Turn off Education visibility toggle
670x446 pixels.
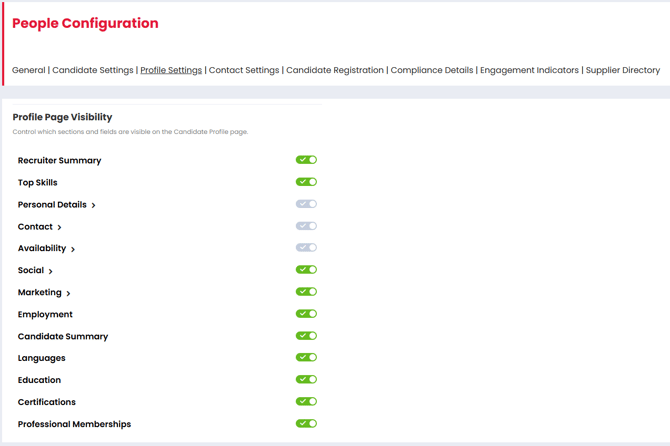tap(306, 380)
